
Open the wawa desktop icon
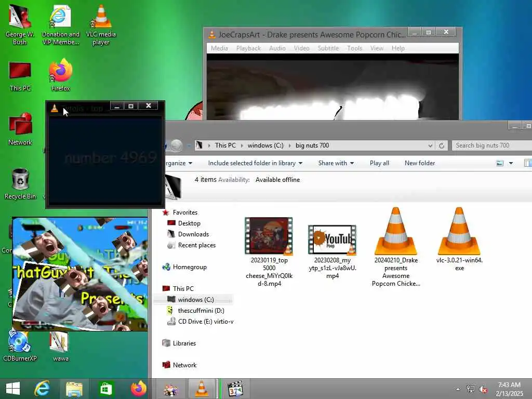tap(60, 347)
